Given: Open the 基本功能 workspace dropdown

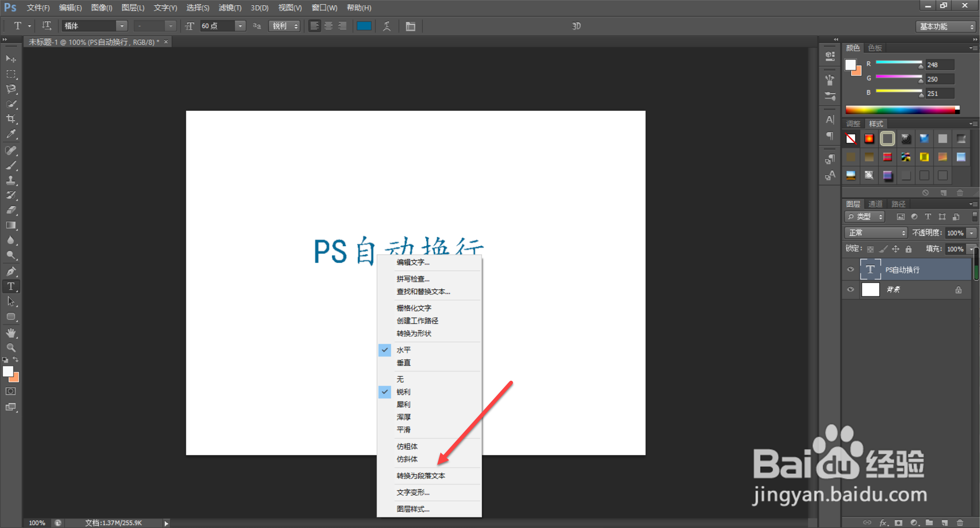Looking at the screenshot, I should pos(946,26).
